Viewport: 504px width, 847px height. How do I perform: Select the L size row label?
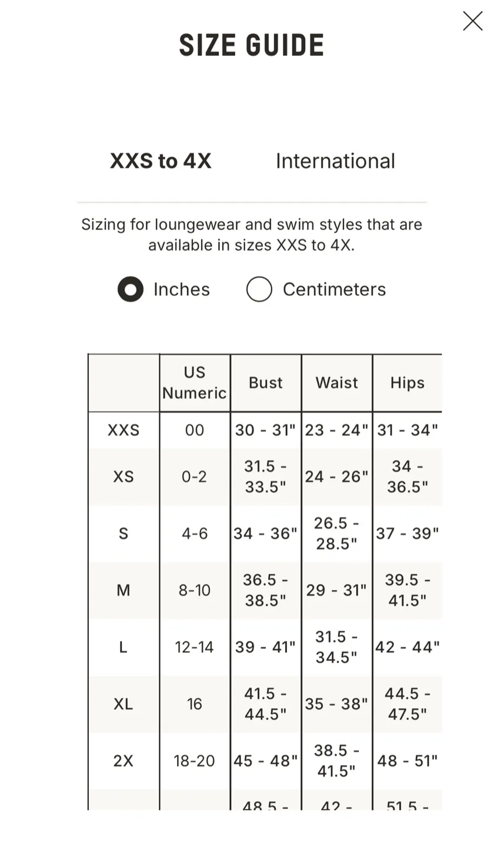pos(123,647)
